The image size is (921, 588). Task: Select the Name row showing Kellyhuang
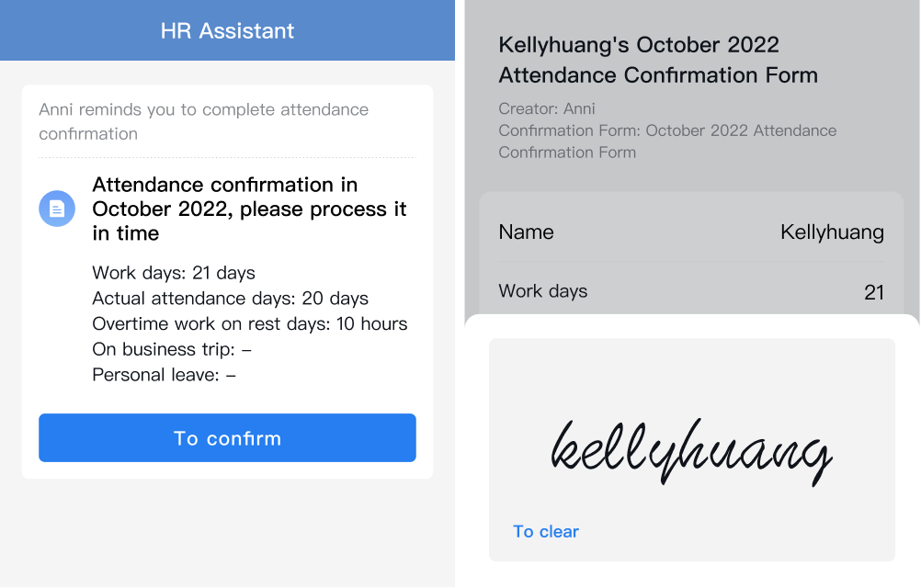click(691, 232)
